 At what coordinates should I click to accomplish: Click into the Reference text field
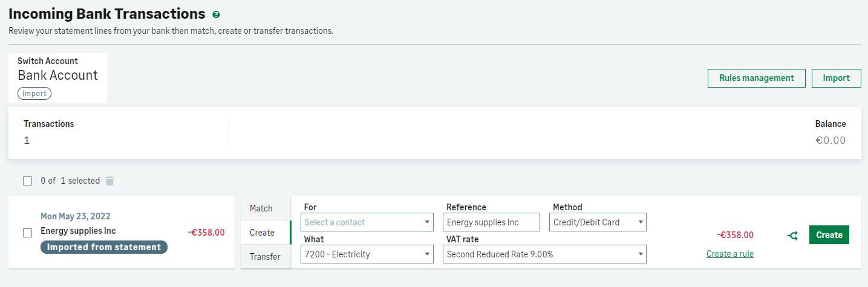pos(491,222)
